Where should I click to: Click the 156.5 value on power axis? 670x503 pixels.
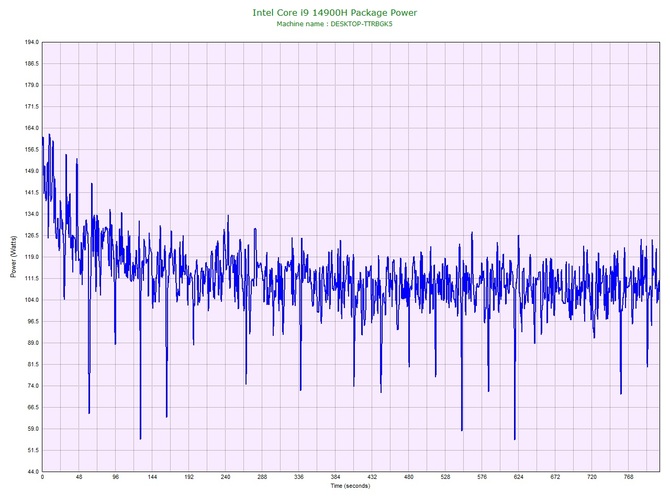(x=32, y=150)
